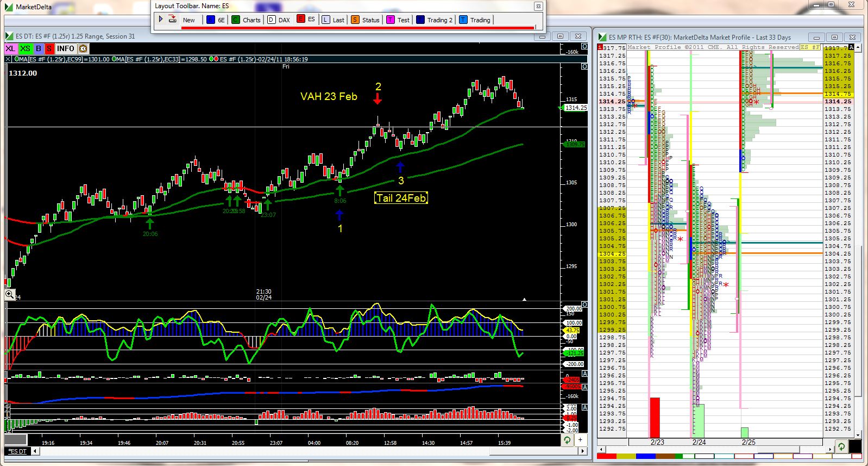This screenshot has height=466, width=868.
Task: Toggle A button on bottom histogram pane
Action: click(584, 407)
